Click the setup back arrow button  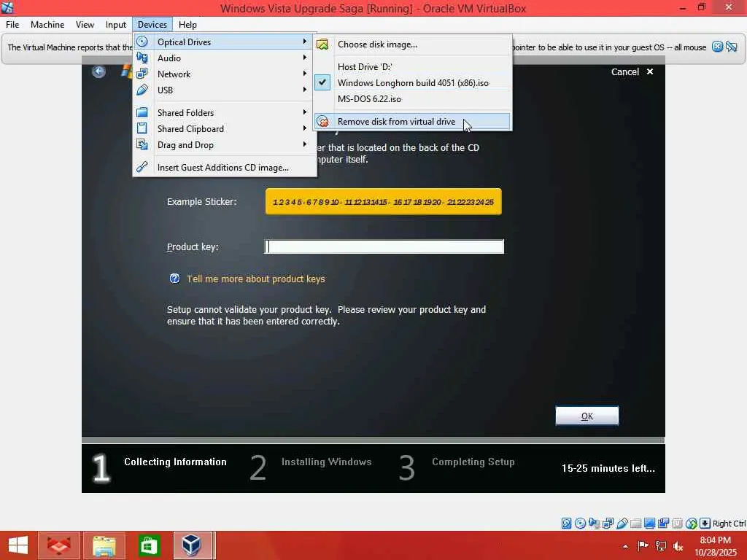(98, 71)
